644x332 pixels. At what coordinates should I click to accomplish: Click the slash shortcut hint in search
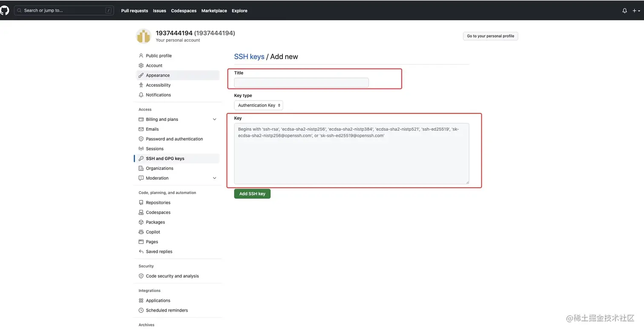(109, 11)
